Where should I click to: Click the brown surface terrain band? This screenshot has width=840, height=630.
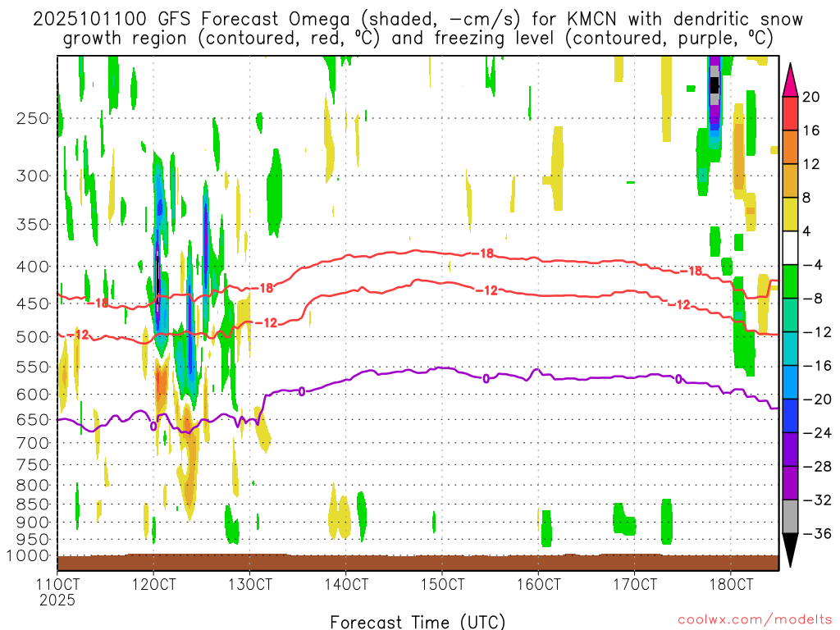point(418,563)
